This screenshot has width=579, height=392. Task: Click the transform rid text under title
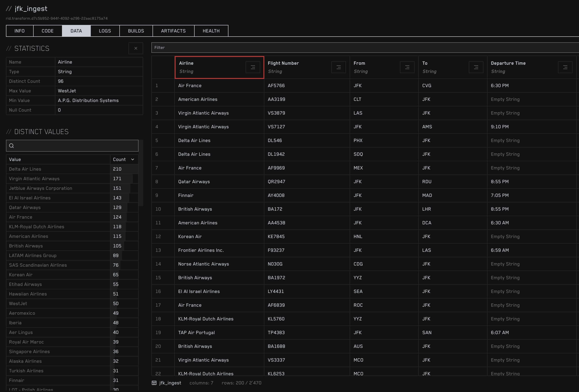pyautogui.click(x=57, y=19)
